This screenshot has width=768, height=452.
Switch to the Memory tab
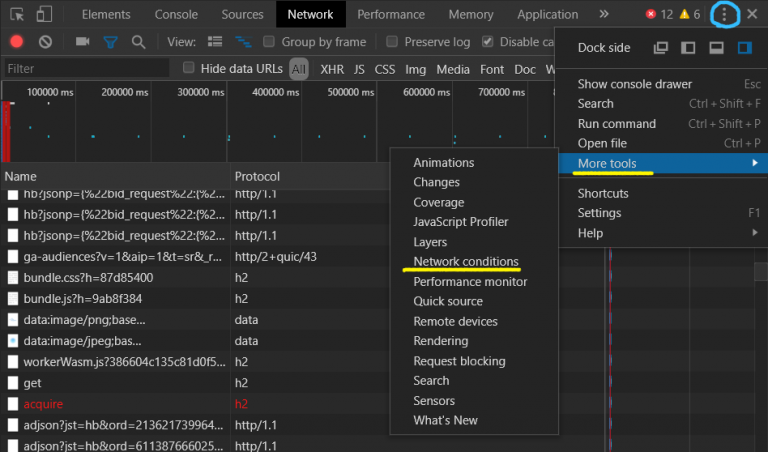pos(471,15)
